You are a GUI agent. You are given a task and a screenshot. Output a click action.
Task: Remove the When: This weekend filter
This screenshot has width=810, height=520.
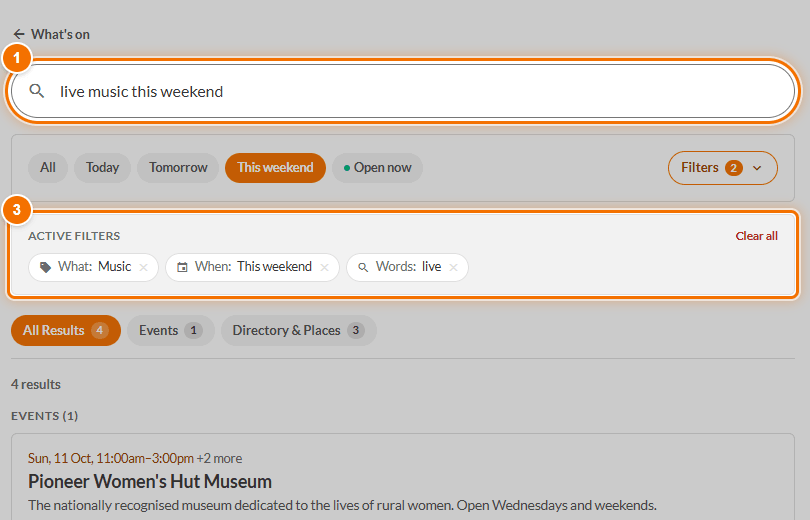pyautogui.click(x=324, y=267)
